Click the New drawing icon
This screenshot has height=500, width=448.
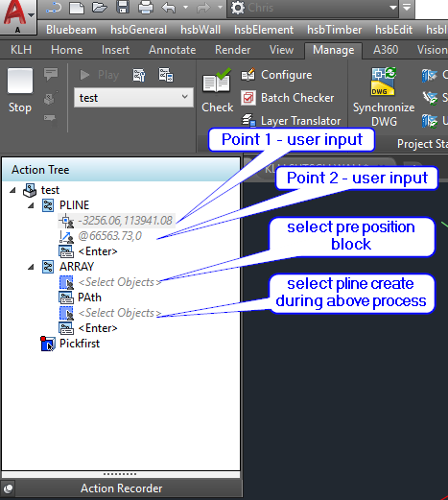[x=77, y=8]
